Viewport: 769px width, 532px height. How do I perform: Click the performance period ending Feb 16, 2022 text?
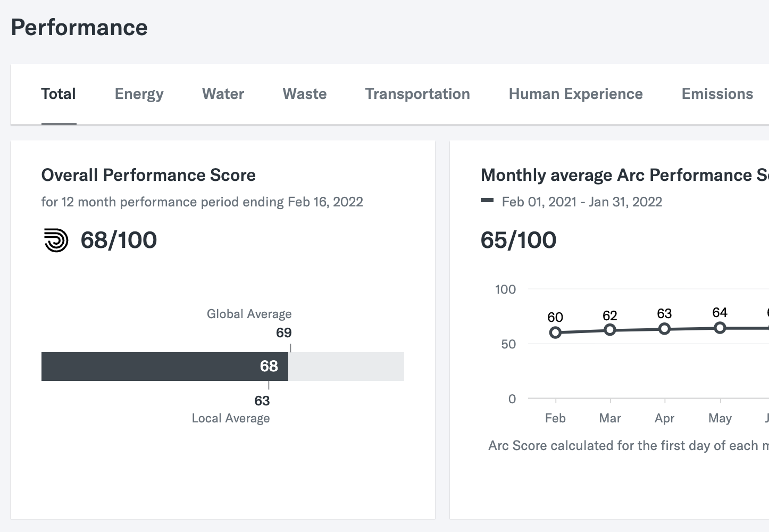[202, 202]
